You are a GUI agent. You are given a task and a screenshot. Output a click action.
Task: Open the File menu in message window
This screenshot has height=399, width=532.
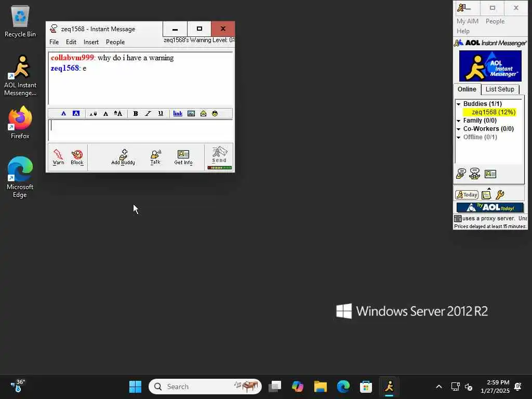pyautogui.click(x=54, y=42)
